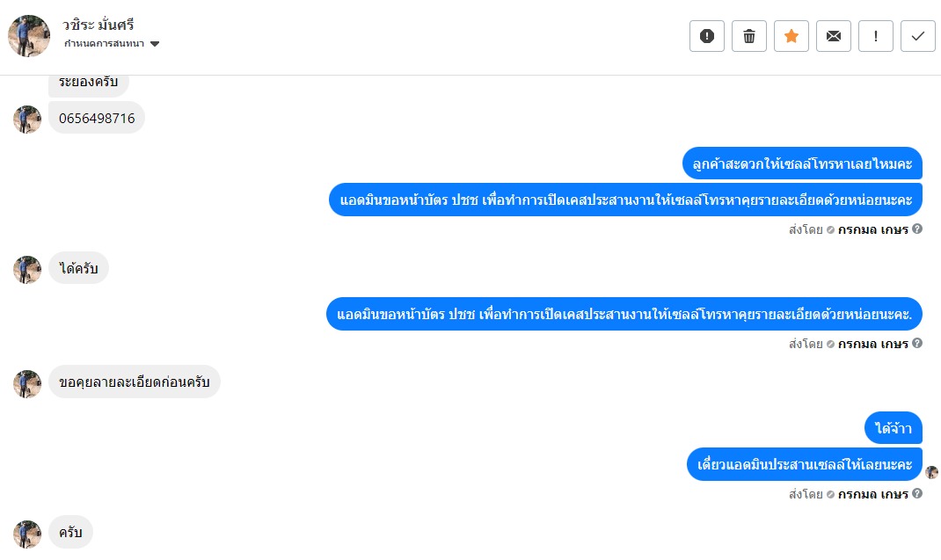This screenshot has width=941, height=560.
Task: Click the contact name วชิระ มั่นศรี
Action: click(98, 25)
